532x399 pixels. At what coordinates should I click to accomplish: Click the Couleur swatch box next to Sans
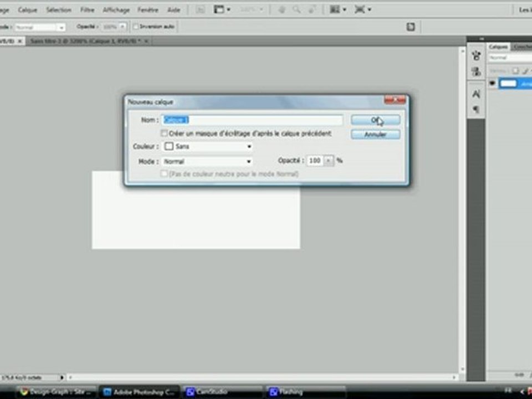(168, 146)
